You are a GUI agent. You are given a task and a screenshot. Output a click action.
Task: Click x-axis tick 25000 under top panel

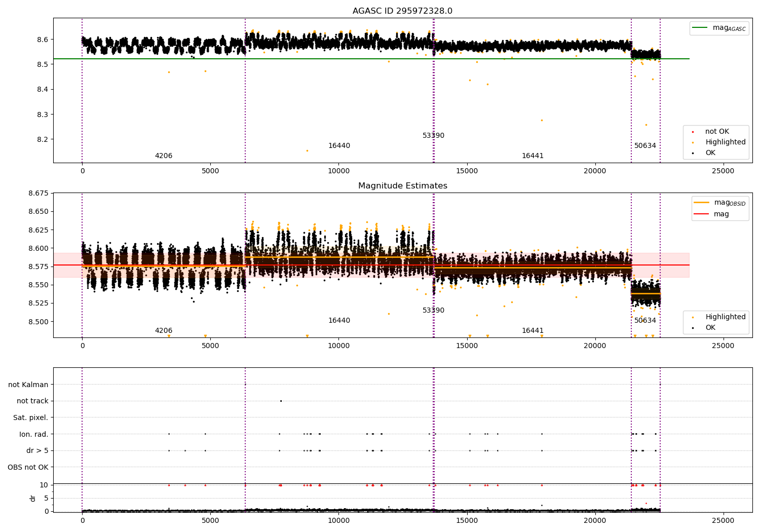(x=723, y=171)
